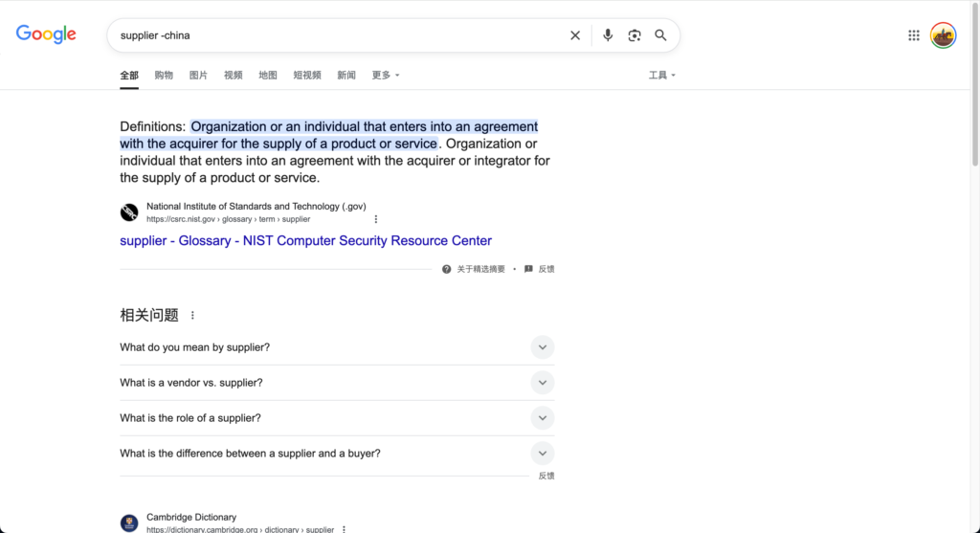Switch to the 图片 tab
The width and height of the screenshot is (980, 533).
click(198, 75)
